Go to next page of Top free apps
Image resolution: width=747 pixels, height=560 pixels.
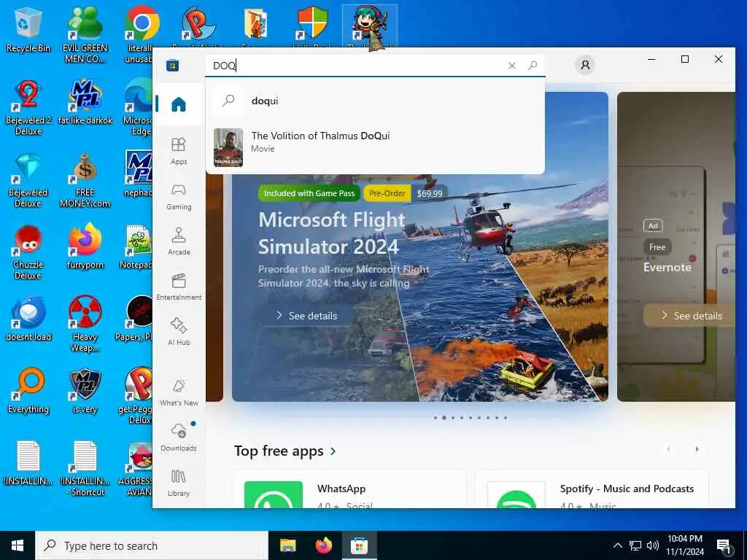697,449
